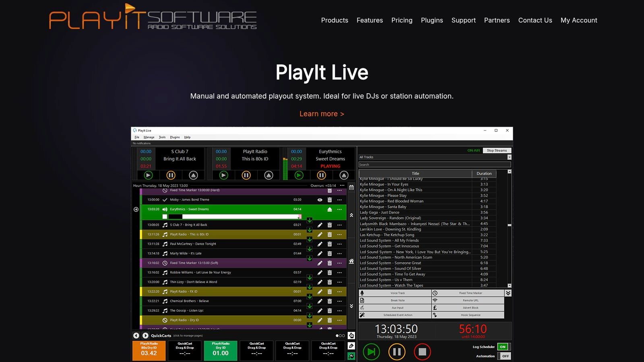Click the QuickCarts edit tag icon
This screenshot has height=362, width=644.
(351, 346)
